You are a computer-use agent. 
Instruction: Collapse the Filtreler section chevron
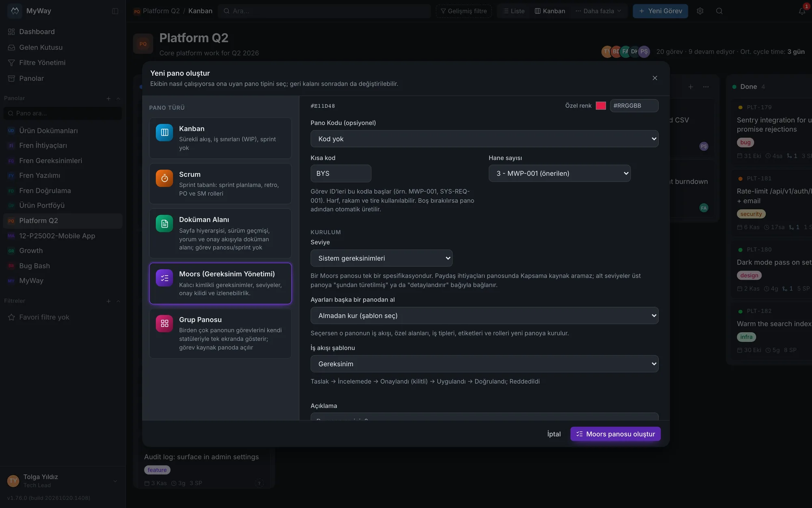(x=118, y=301)
